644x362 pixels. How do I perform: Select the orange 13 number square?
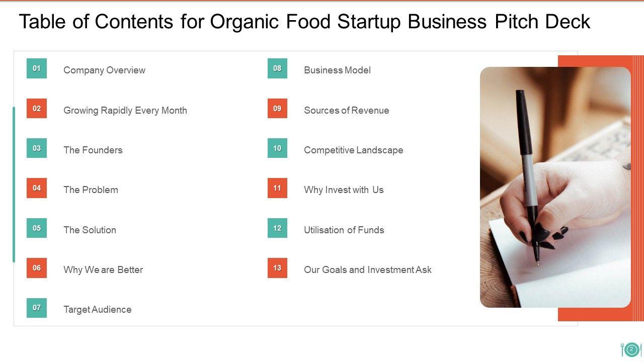277,268
